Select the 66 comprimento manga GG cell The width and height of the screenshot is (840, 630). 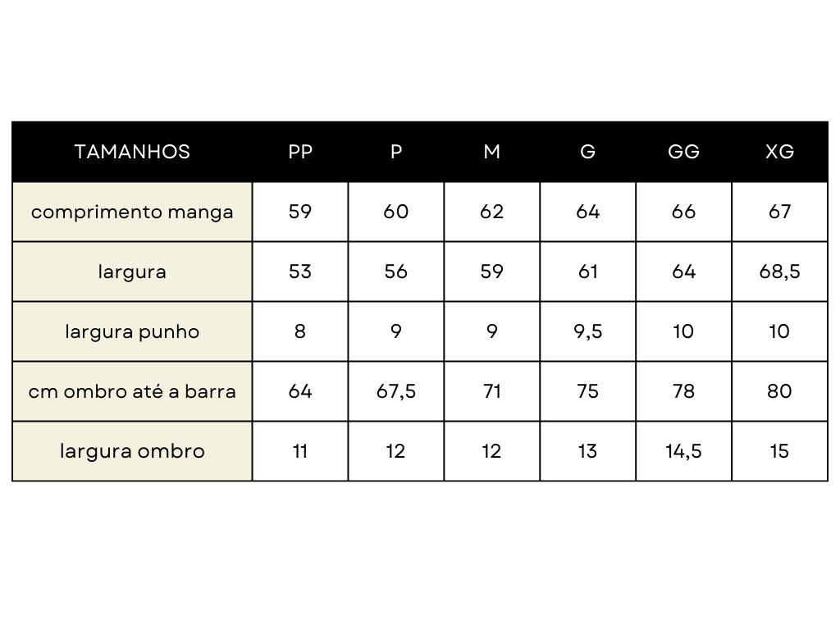pos(683,212)
